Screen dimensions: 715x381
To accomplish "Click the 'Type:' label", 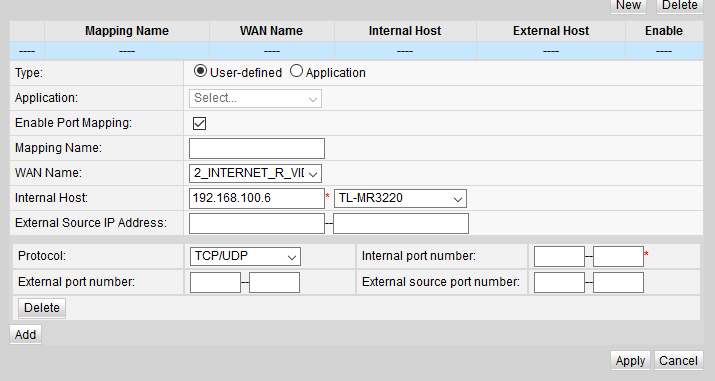I will tap(29, 73).
